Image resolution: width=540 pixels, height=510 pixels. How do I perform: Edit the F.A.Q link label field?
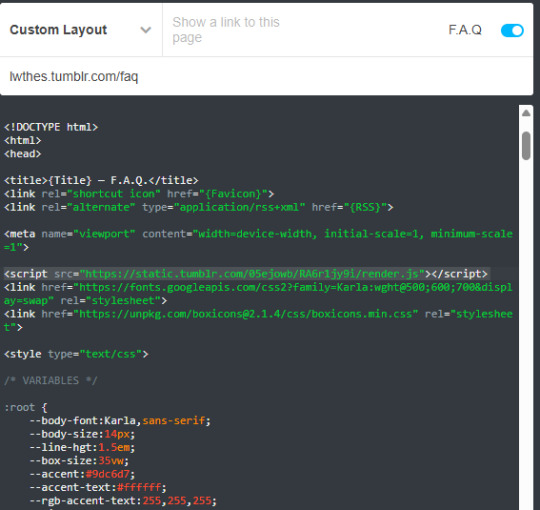coord(465,30)
